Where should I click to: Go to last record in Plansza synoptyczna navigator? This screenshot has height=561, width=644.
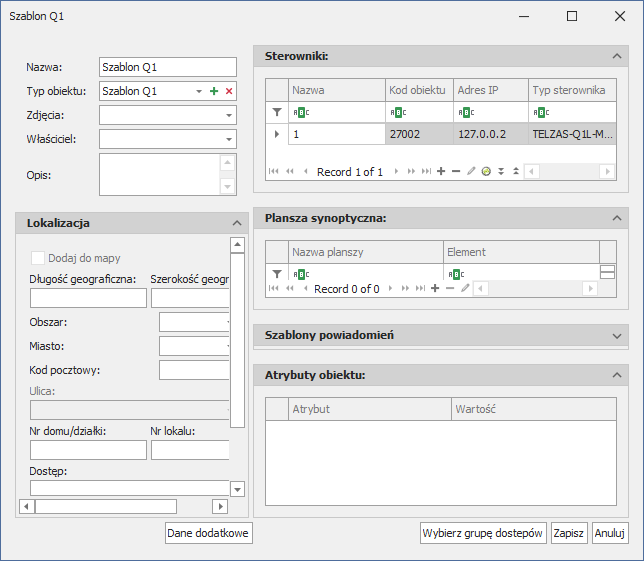click(x=421, y=288)
